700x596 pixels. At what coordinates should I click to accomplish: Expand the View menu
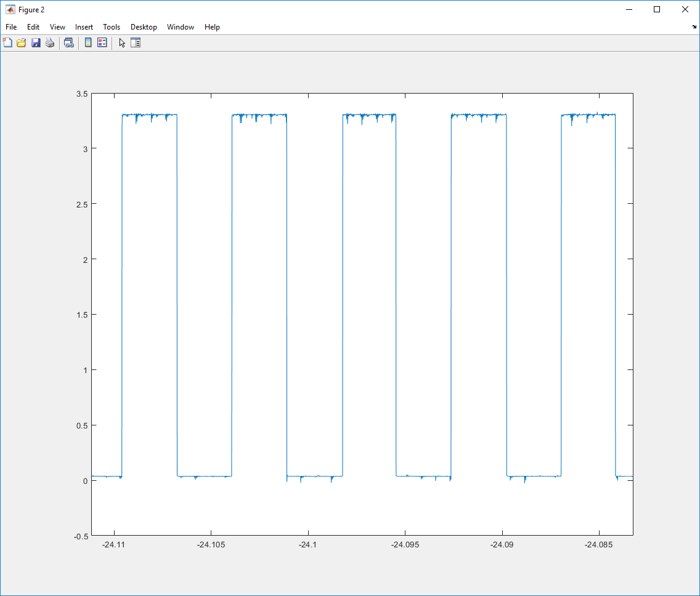pos(57,27)
